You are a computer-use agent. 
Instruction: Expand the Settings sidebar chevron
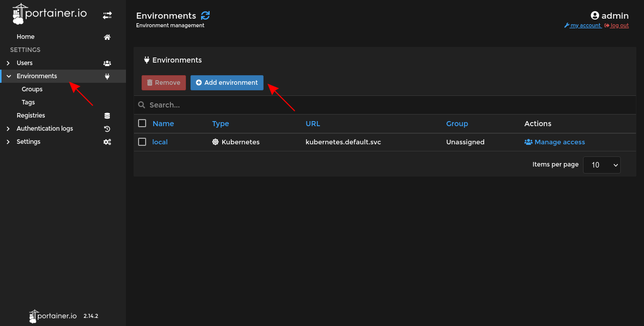8,142
